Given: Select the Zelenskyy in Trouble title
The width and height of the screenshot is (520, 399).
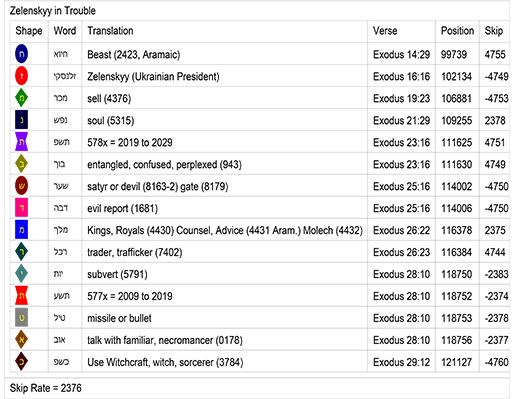Looking at the screenshot, I should 53,11.
